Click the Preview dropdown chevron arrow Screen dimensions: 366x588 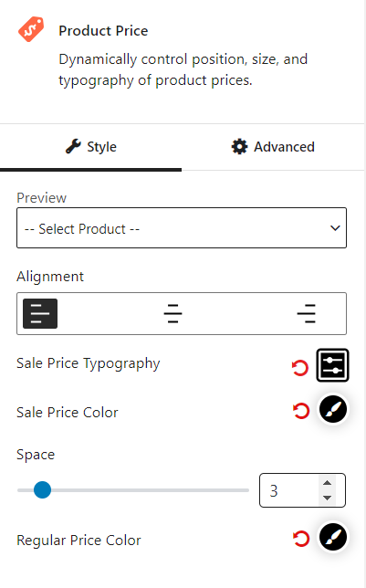tap(335, 228)
